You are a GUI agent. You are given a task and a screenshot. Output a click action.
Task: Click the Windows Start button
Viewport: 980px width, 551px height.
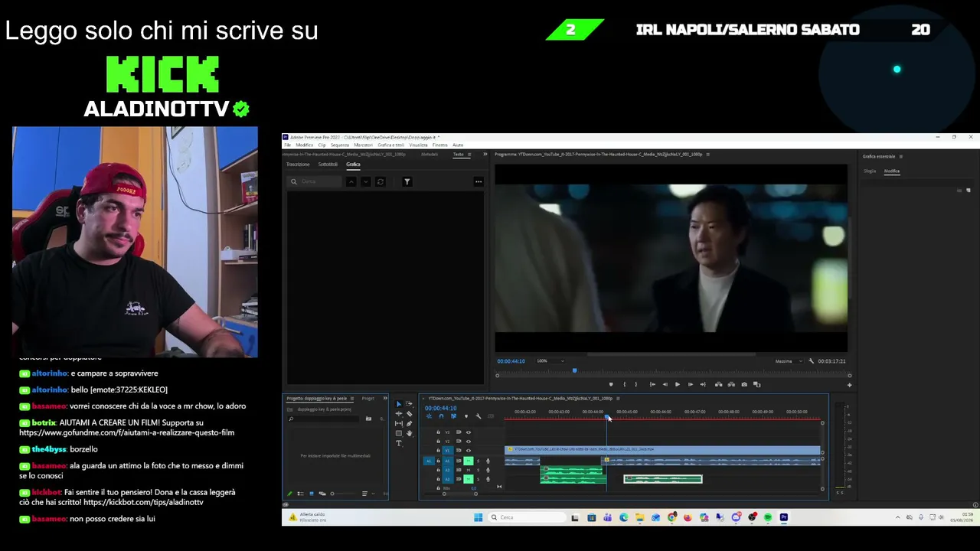pyautogui.click(x=479, y=517)
